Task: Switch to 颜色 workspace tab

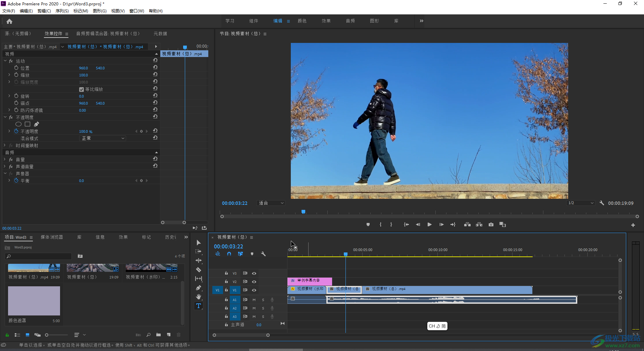Action: [x=302, y=21]
